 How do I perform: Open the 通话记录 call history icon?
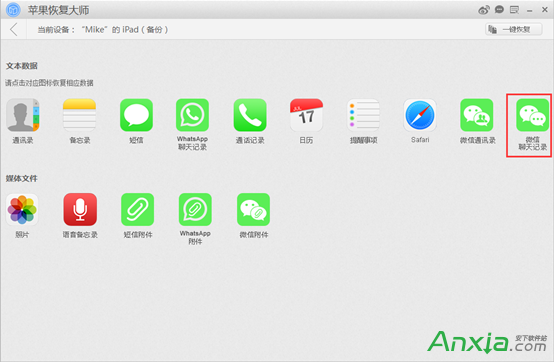click(x=250, y=115)
